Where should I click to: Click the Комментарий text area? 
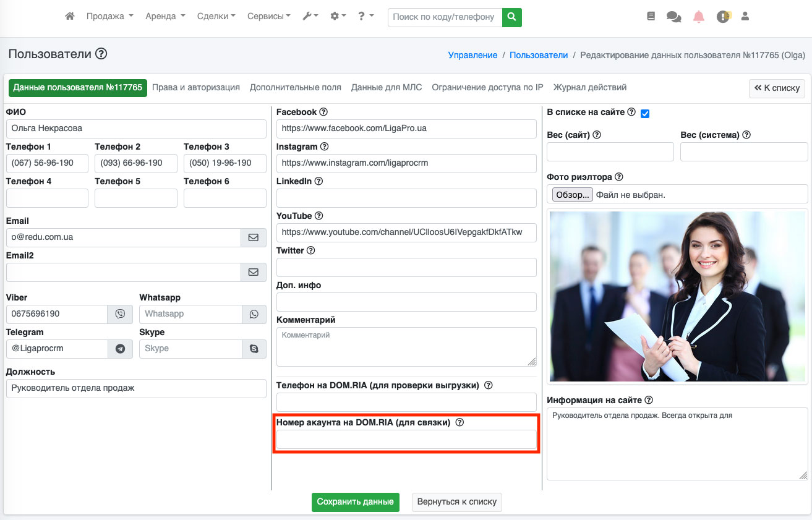coord(406,347)
